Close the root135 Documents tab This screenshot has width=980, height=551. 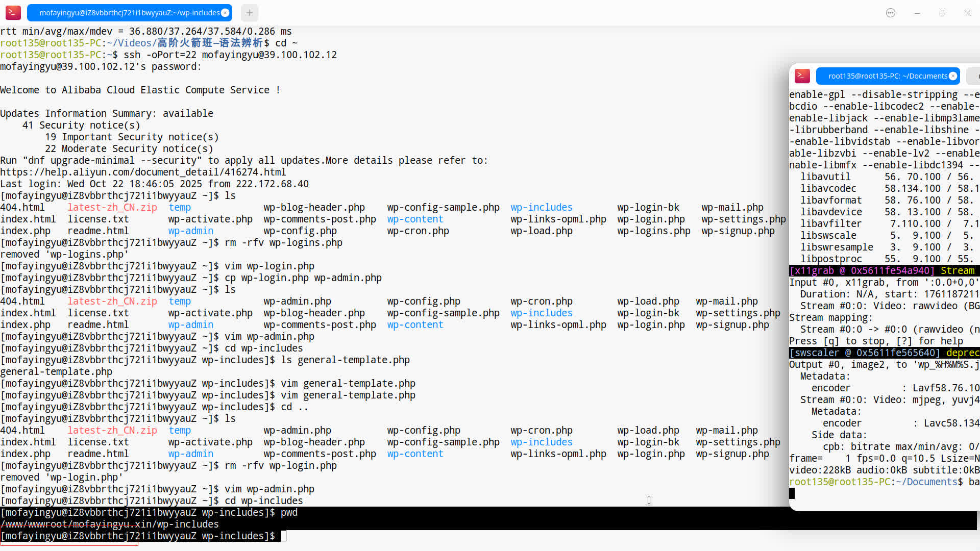pos(953,76)
